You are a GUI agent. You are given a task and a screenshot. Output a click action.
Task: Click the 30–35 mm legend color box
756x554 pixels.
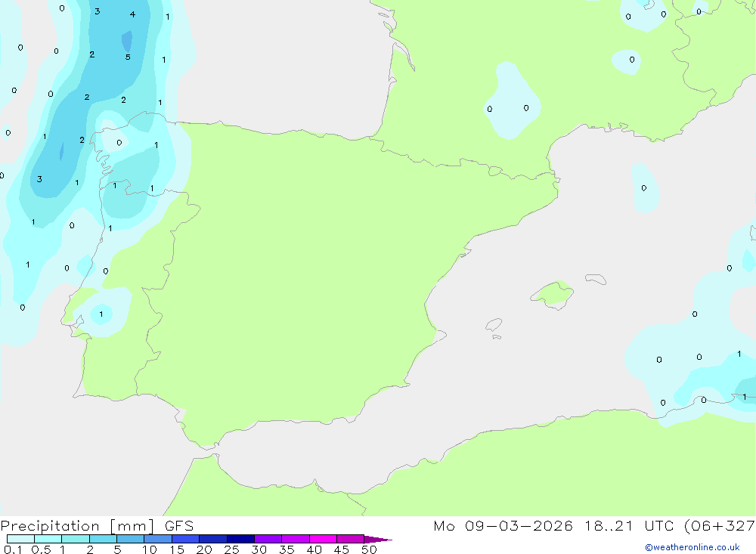click(268, 539)
